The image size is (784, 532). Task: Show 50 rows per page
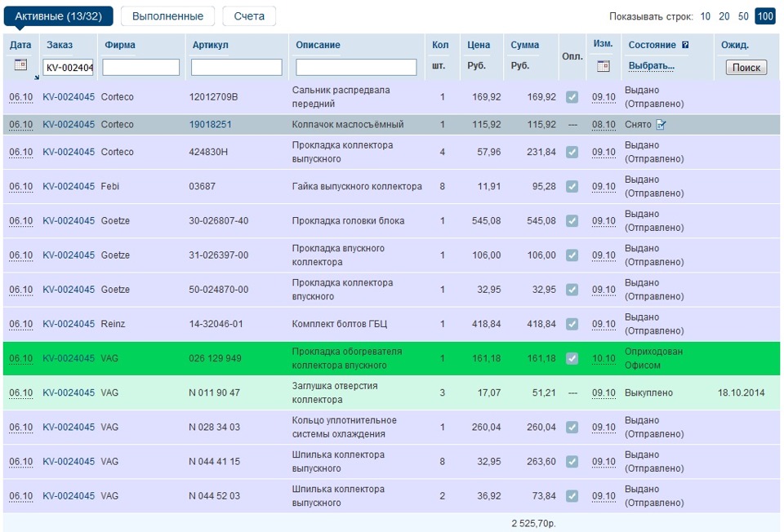743,16
